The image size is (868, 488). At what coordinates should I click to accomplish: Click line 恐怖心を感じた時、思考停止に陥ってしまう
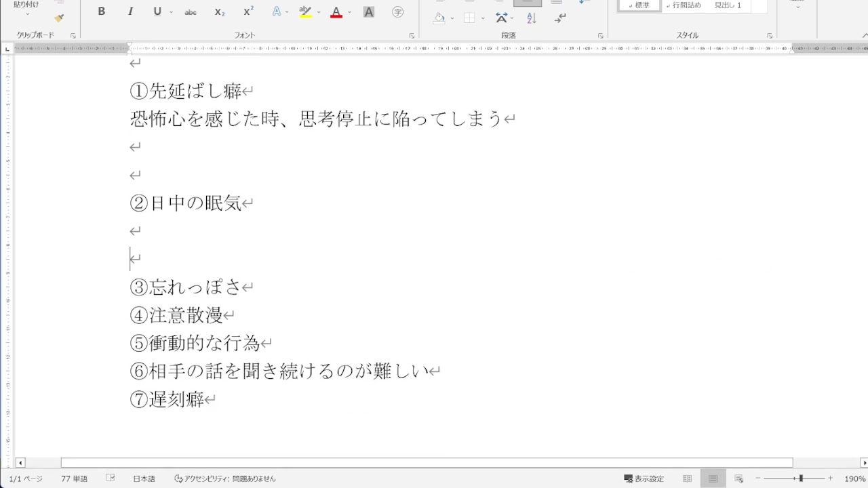pos(316,119)
